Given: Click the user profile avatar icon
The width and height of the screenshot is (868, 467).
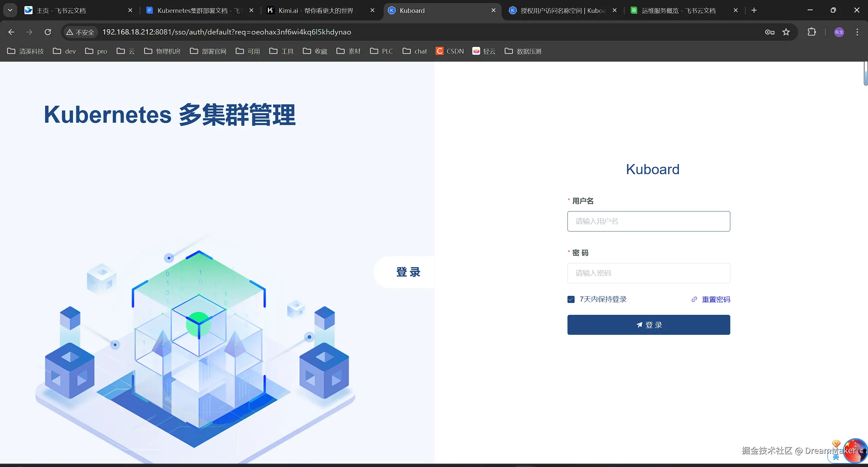Looking at the screenshot, I should click(x=839, y=32).
